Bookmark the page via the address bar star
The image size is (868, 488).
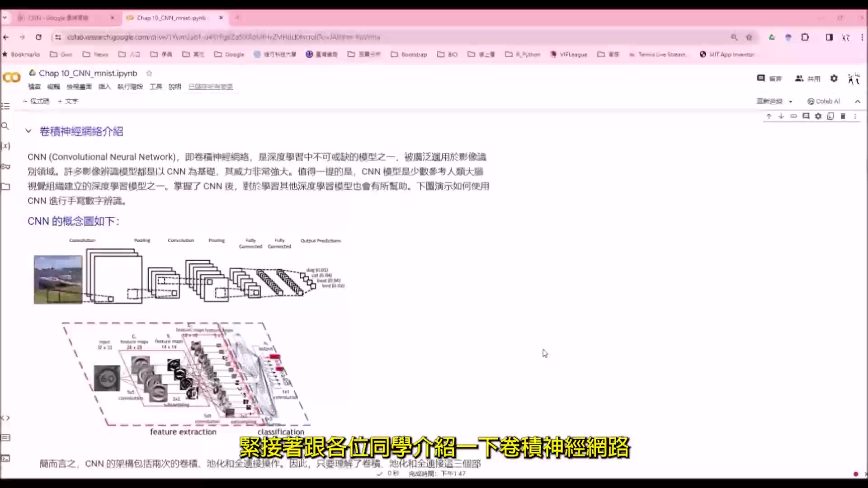click(749, 38)
